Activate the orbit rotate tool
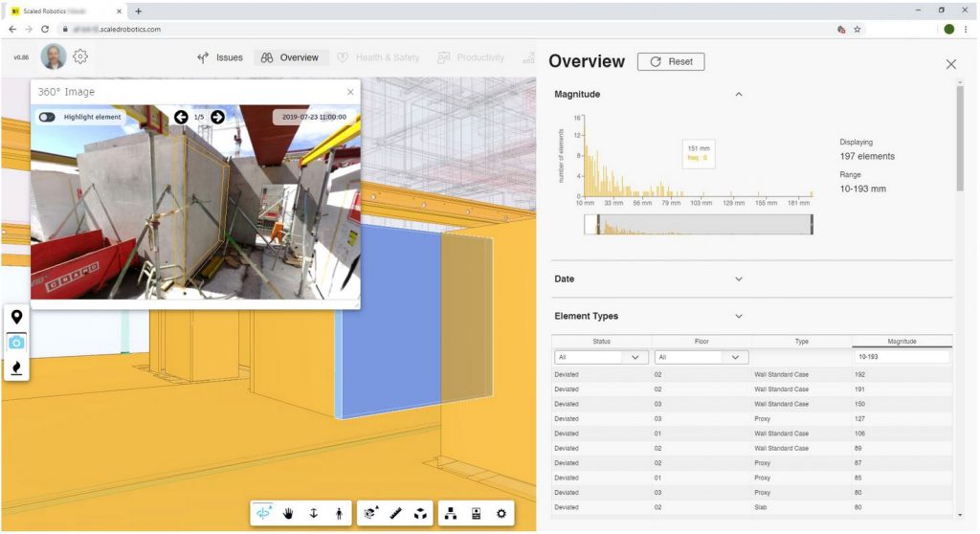Screen dimensions: 980x534 [x=263, y=514]
